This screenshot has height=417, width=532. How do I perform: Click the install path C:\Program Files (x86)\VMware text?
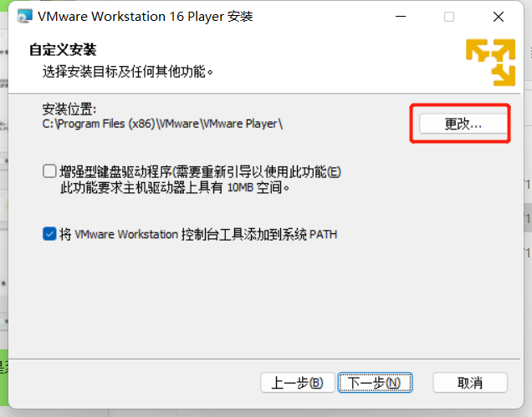pos(162,124)
